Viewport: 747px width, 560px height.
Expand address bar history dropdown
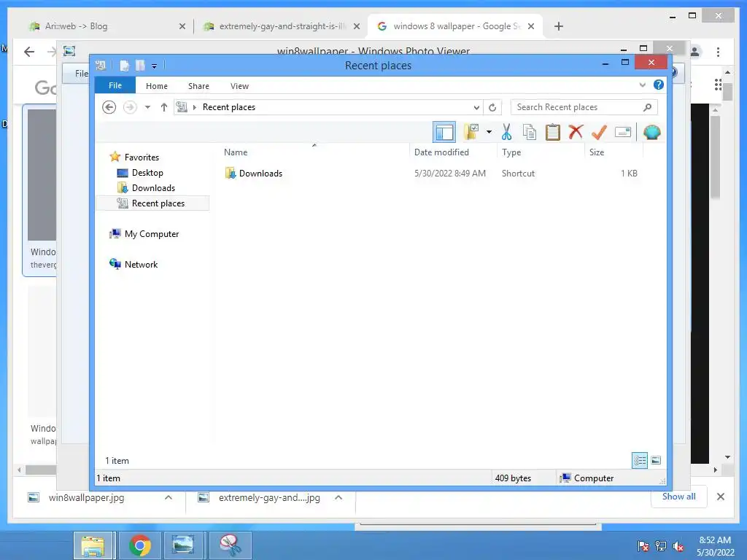pyautogui.click(x=476, y=108)
